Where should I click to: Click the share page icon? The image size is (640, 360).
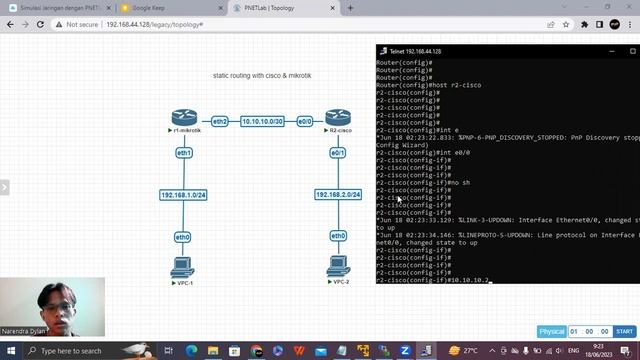click(x=551, y=24)
